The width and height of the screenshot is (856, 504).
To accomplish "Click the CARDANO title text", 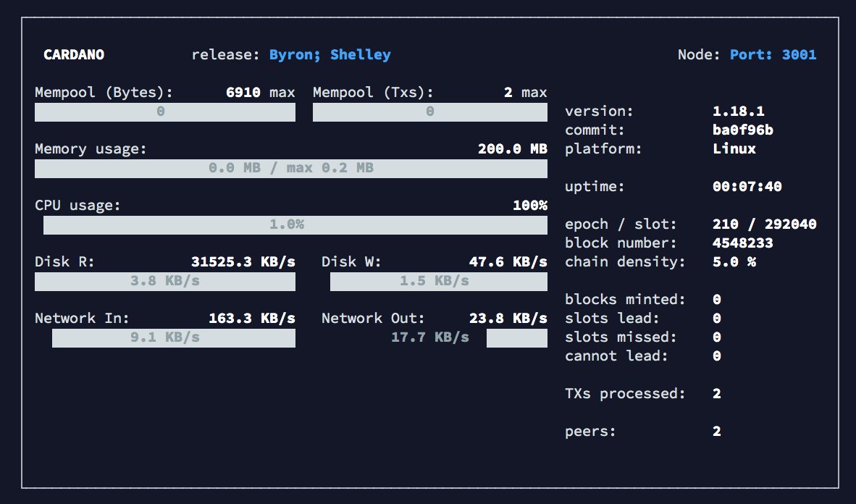I will [x=74, y=54].
